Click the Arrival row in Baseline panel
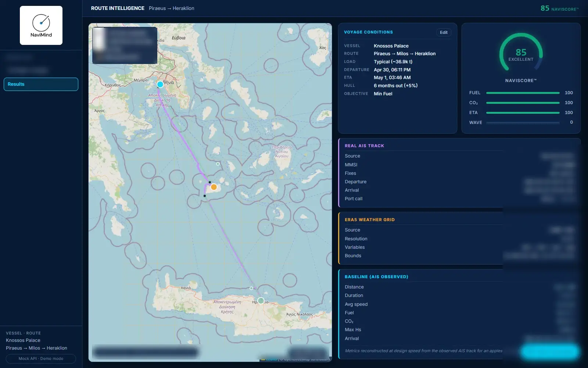The image size is (588, 368). tap(459, 339)
